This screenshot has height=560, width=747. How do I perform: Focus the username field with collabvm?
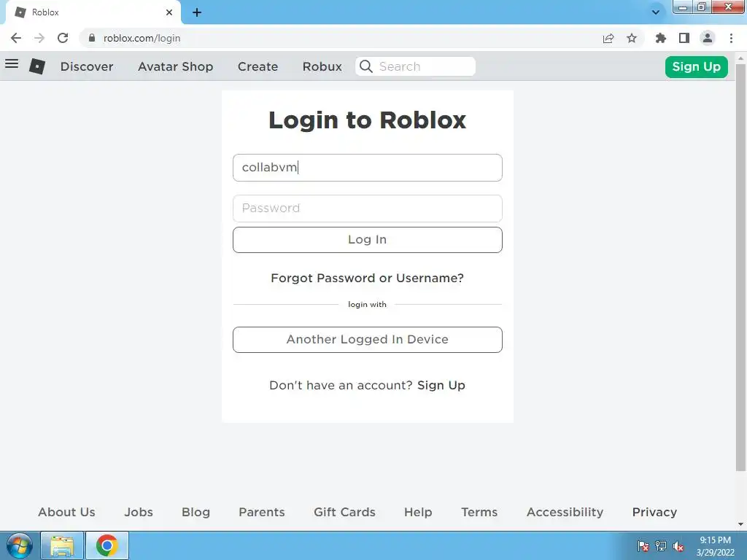click(x=368, y=168)
